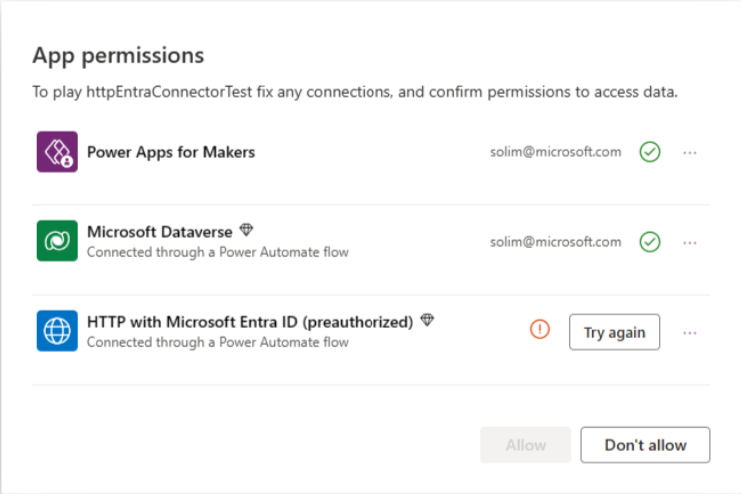Select the HTTP with Microsoft Entra ID (preauthorized) label
Image resolution: width=741 pixels, height=494 pixels.
coord(250,322)
